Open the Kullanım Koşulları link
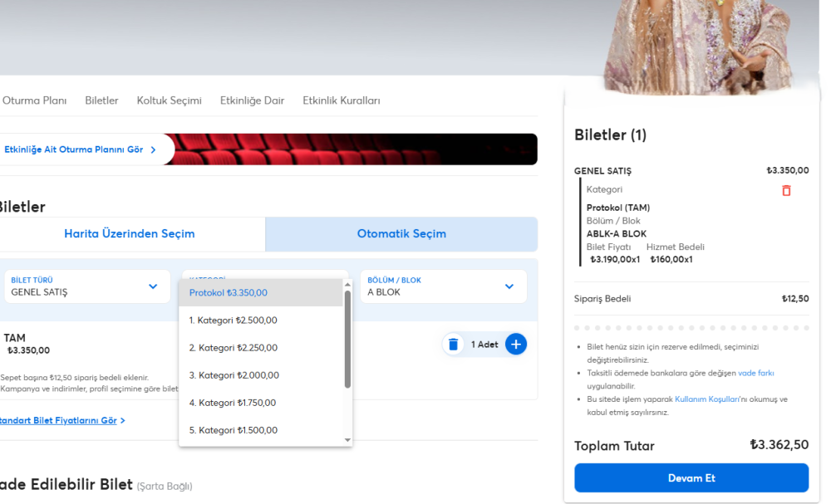This screenshot has width=831, height=504. click(706, 399)
